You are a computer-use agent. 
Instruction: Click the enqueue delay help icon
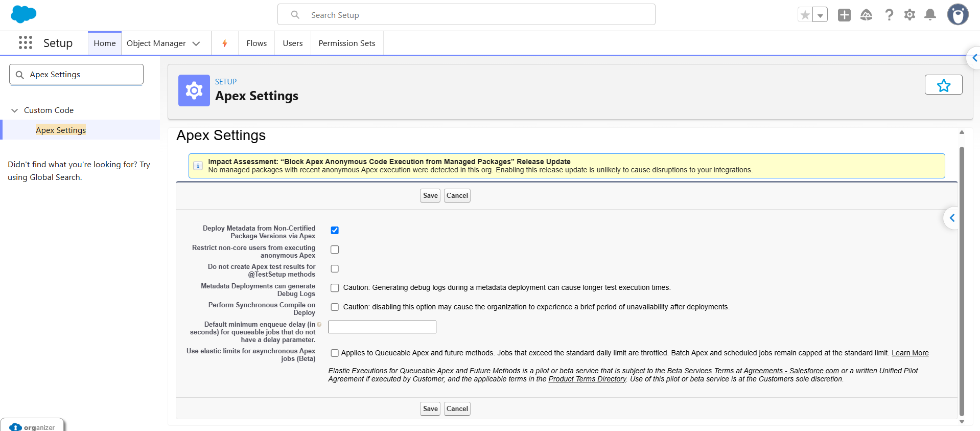click(x=319, y=324)
